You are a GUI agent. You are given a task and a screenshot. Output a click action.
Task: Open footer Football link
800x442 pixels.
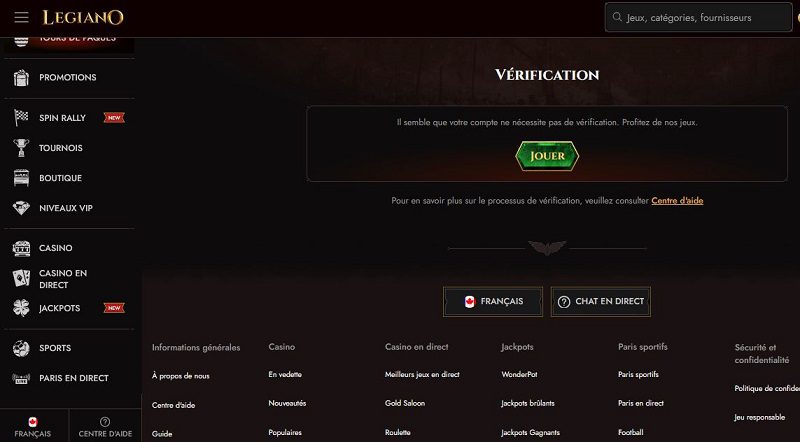point(631,432)
